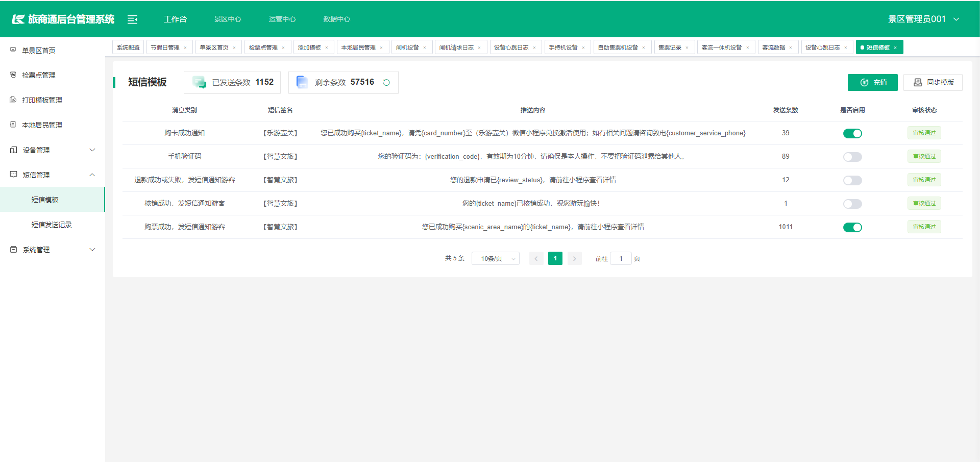980x462 pixels.
Task: Click the 已发送条数 1152 counter
Action: pos(232,82)
